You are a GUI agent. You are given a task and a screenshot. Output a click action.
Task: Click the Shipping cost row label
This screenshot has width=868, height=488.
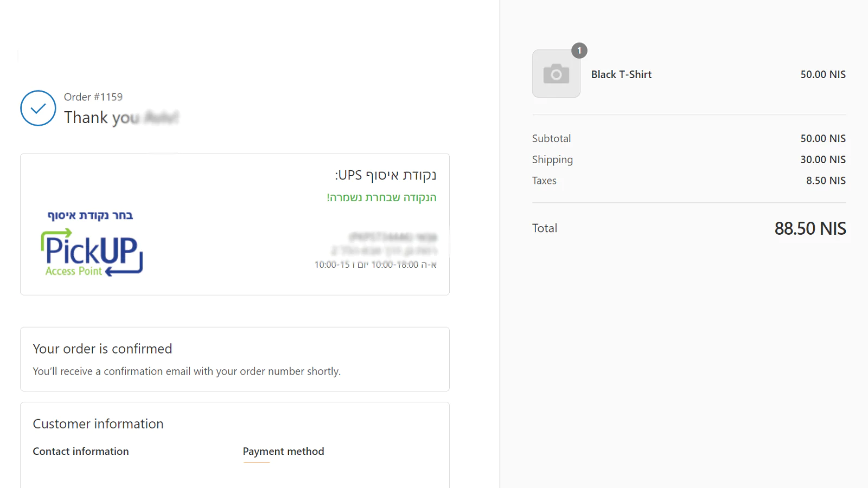552,159
